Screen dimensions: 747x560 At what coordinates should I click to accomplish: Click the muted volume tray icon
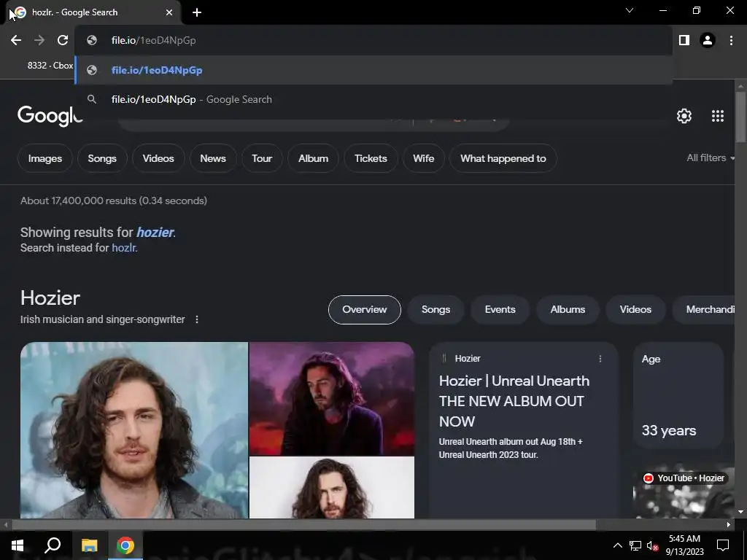pyautogui.click(x=652, y=545)
